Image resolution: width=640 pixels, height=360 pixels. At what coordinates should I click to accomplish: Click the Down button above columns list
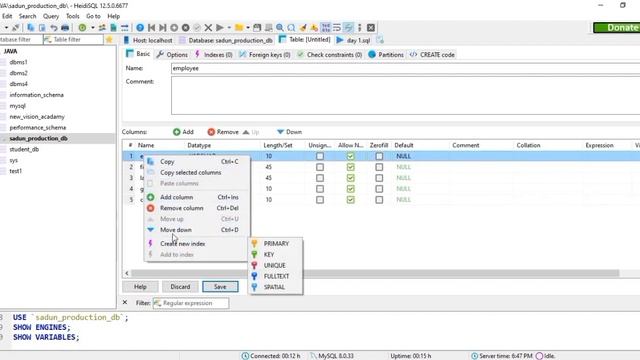click(x=289, y=132)
